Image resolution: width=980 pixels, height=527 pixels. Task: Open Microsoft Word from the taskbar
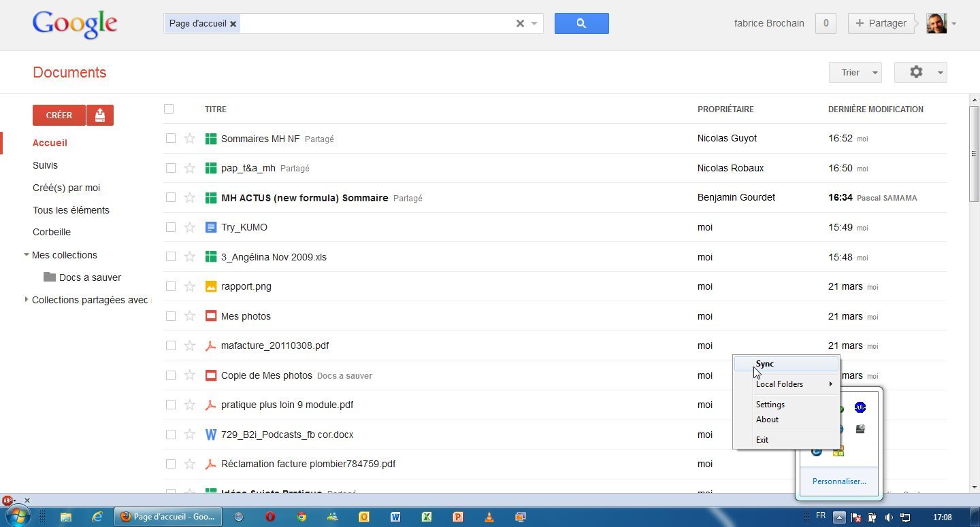395,517
